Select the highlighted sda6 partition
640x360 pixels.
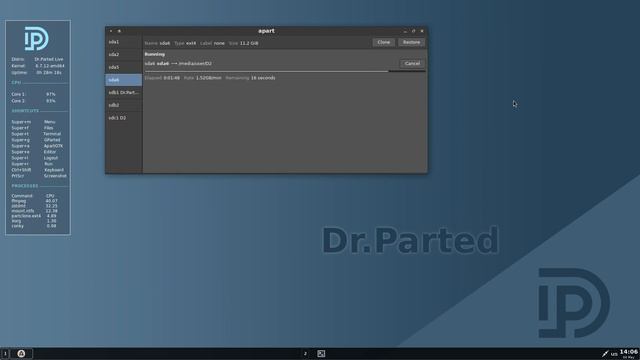123,80
